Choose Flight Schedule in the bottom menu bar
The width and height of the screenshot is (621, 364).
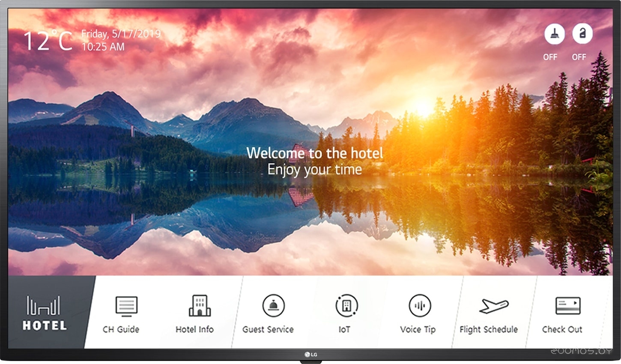[x=489, y=330]
